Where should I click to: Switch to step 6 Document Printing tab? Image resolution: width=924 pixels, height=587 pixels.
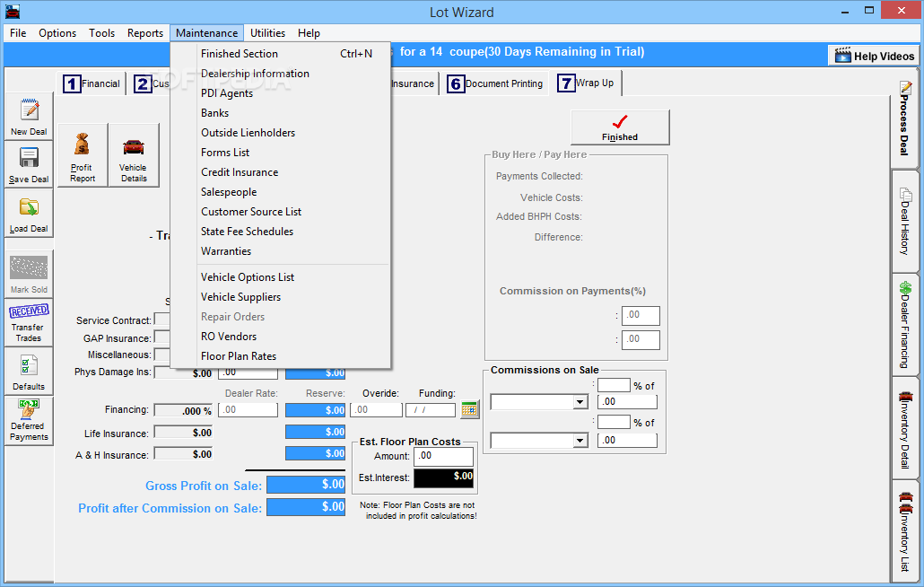point(495,83)
